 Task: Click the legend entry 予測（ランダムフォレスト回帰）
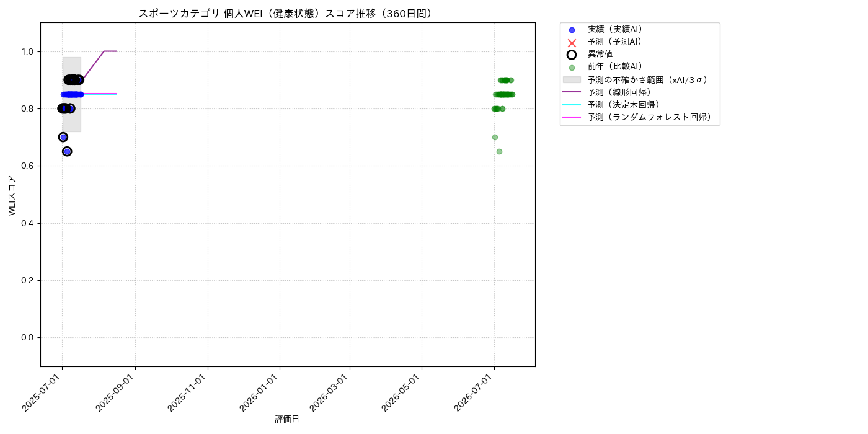[x=650, y=117]
